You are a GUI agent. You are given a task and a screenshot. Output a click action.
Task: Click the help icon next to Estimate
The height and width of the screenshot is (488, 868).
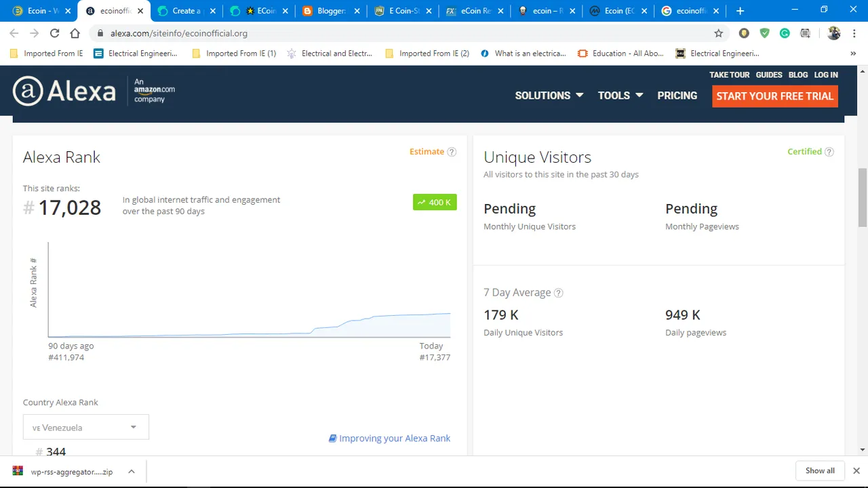[x=452, y=152]
